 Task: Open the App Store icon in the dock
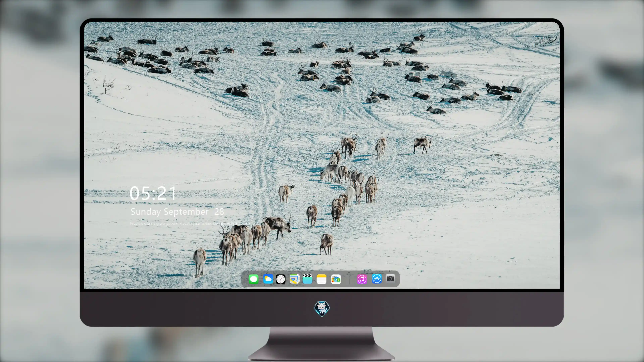377,279
